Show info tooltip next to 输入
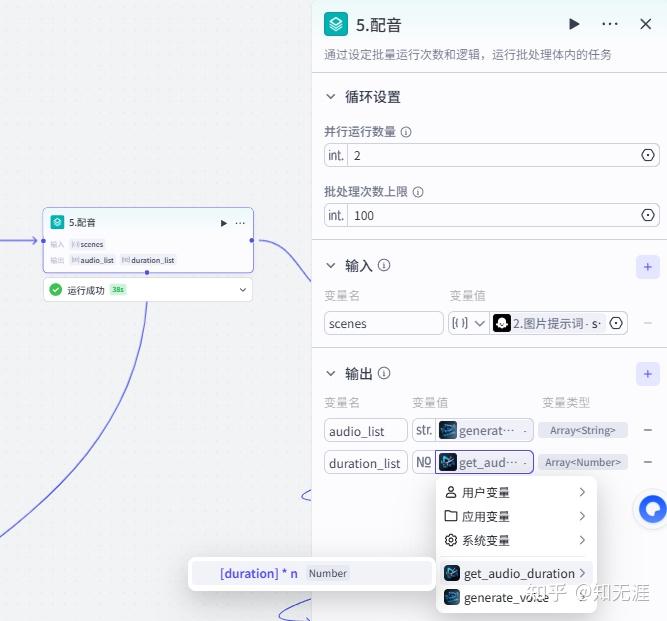The height and width of the screenshot is (621, 667). pos(384,265)
